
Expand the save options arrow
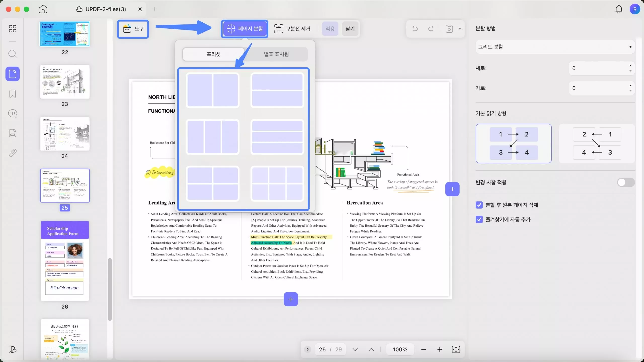point(460,29)
